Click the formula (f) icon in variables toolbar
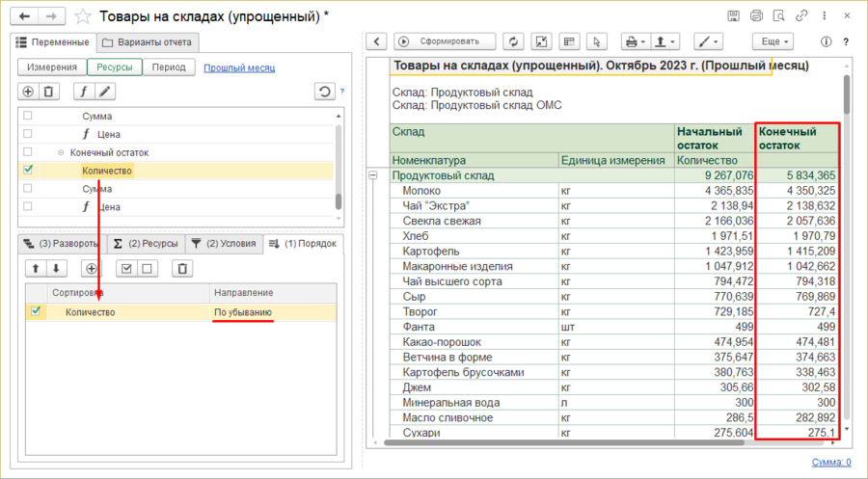Viewport: 868px width, 479px height. tap(83, 92)
